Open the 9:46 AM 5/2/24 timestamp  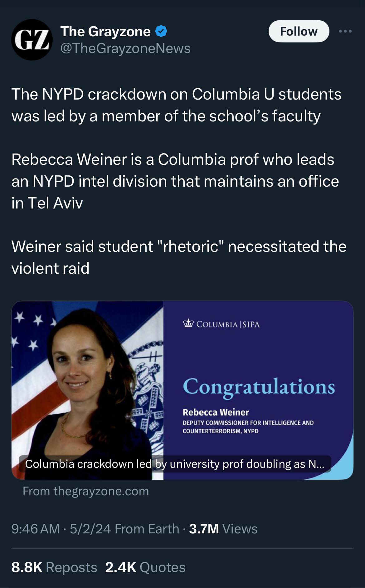point(61,529)
